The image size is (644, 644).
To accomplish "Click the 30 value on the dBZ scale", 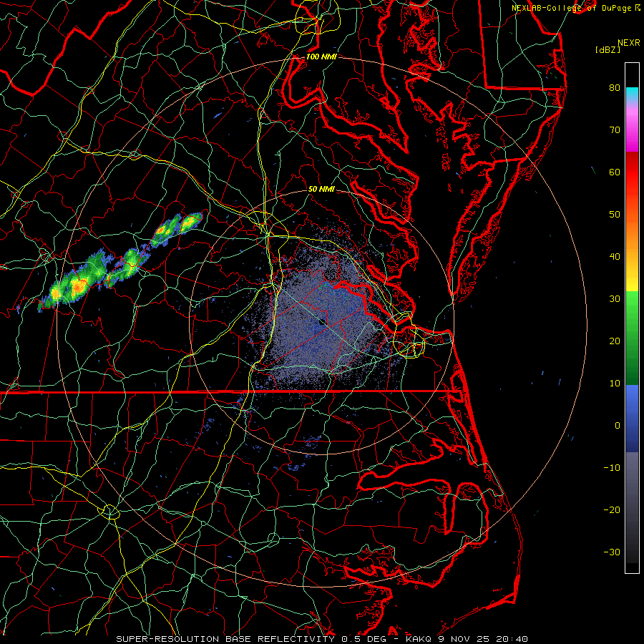I will [x=615, y=299].
